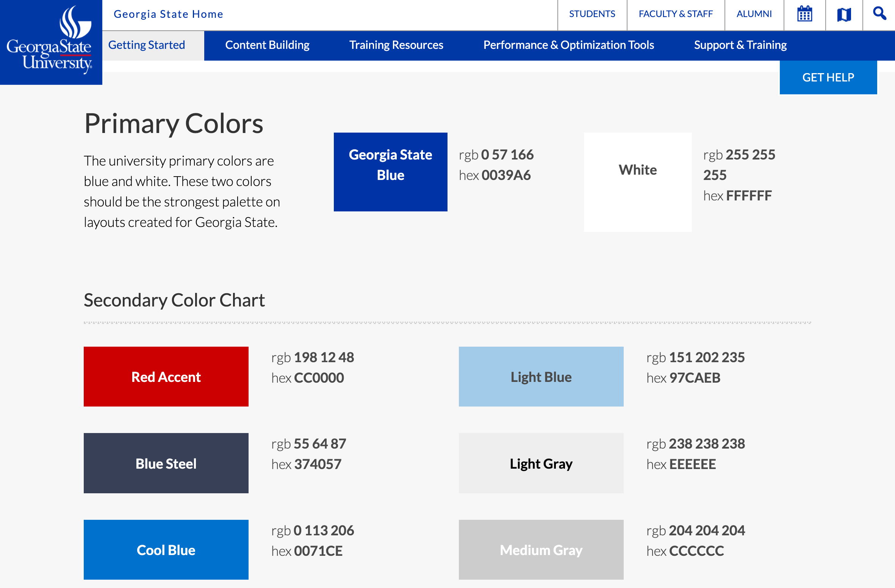Select the Light Blue color swatch
Screen dimensions: 895x588
coord(541,377)
